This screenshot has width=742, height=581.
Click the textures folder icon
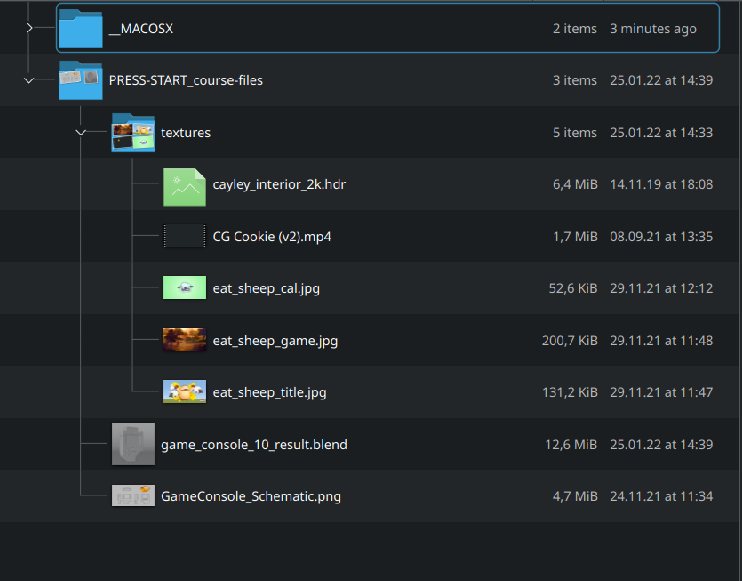tap(133, 132)
